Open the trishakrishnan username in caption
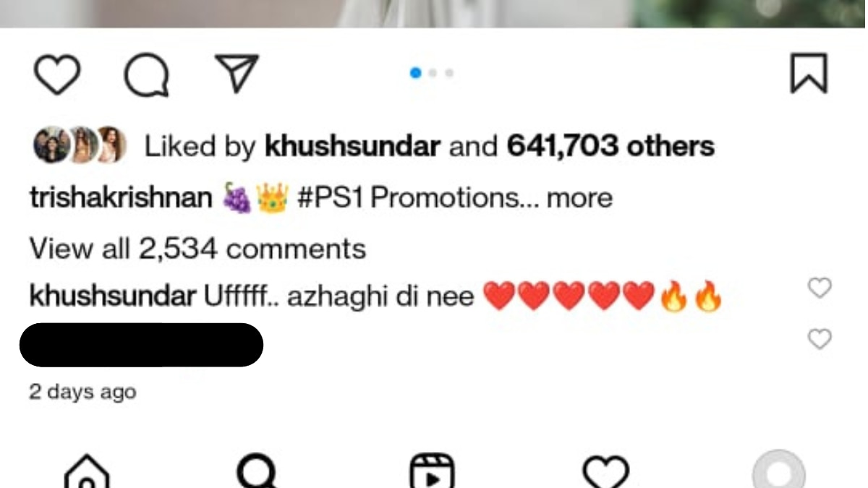The height and width of the screenshot is (488, 868). pos(121,197)
